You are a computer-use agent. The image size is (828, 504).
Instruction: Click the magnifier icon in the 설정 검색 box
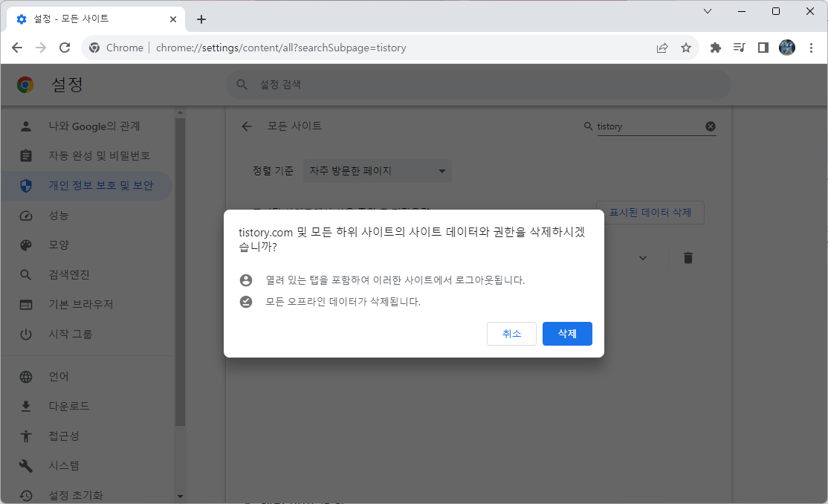point(242,85)
